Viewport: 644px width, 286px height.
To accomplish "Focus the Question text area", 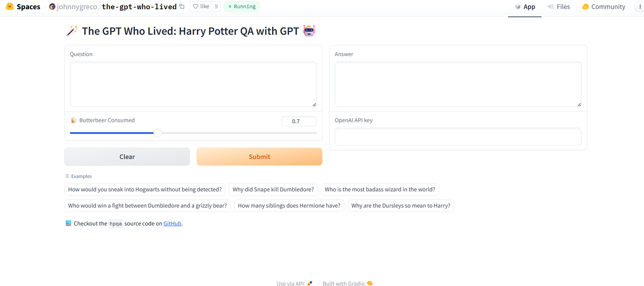I will [x=193, y=84].
